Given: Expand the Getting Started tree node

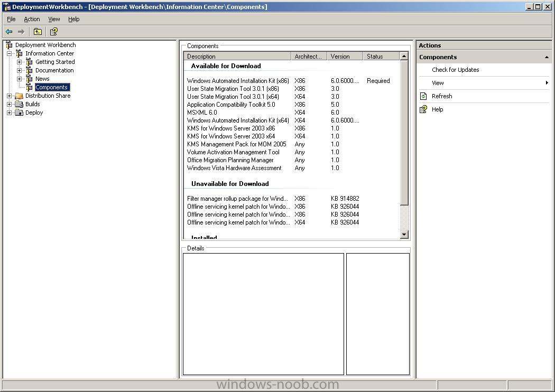Looking at the screenshot, I should click(x=19, y=62).
